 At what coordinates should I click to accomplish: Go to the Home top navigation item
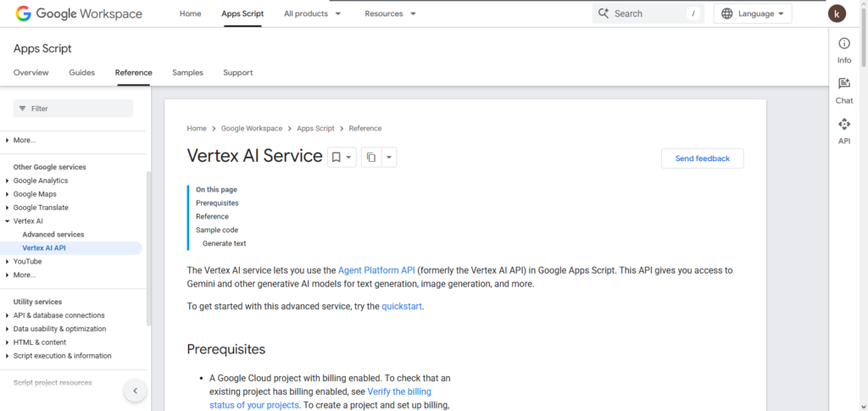pyautogui.click(x=191, y=14)
